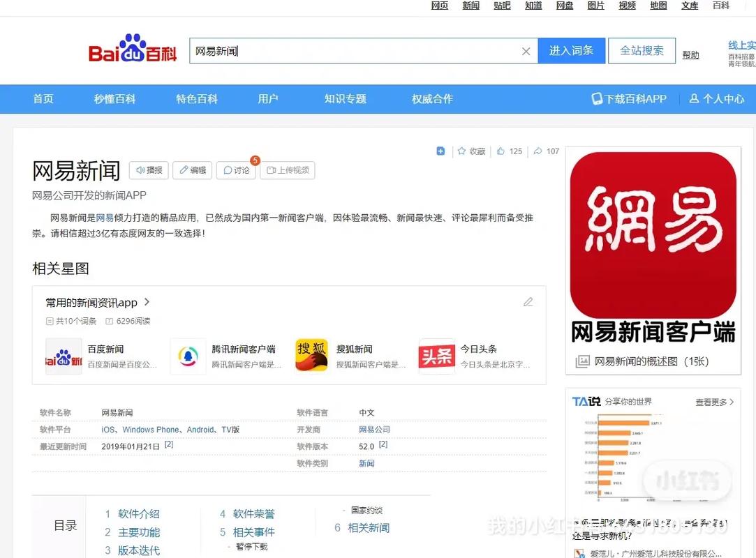
Task: Click the share icon showing 107
Action: (x=544, y=151)
